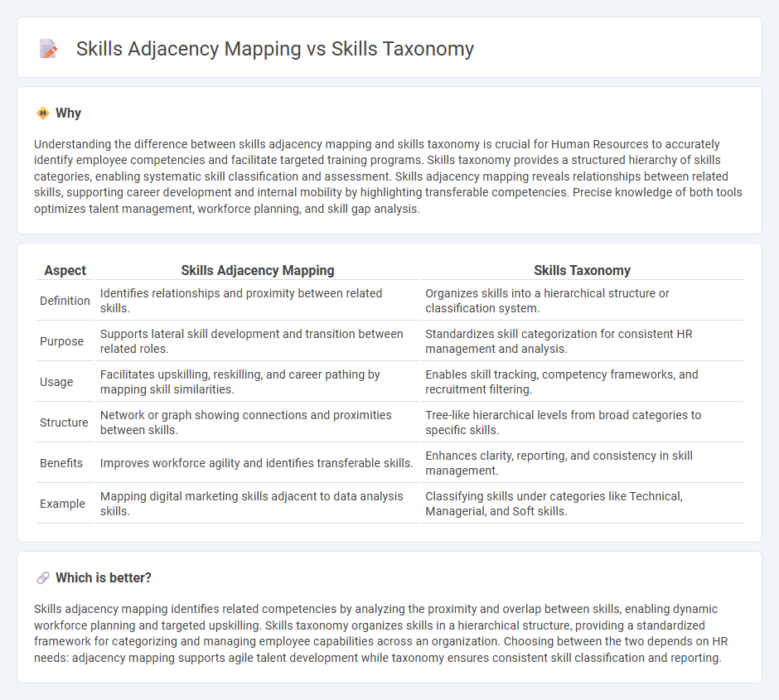The width and height of the screenshot is (779, 700).
Task: Click the cell 'Standardizes skill categorization for consistent HR'
Action: pyautogui.click(x=582, y=341)
